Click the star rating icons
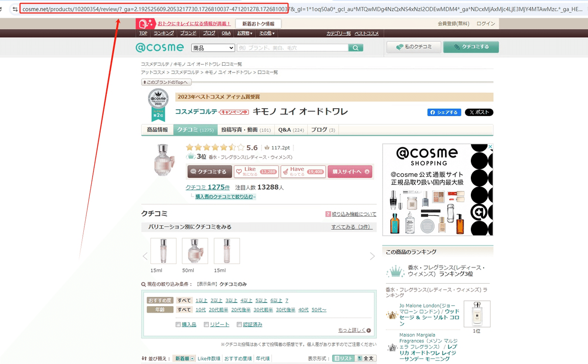The height and width of the screenshot is (364, 588). tap(215, 147)
